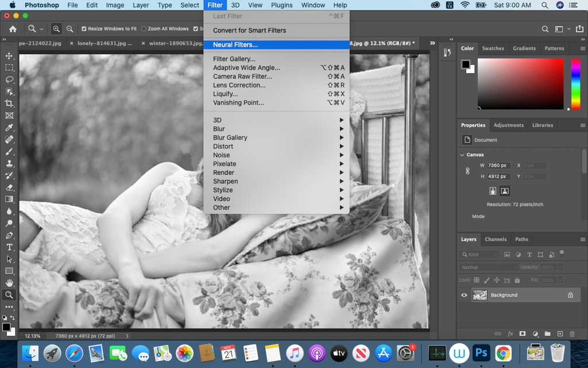
Task: Delete layer trash button
Action: click(572, 333)
